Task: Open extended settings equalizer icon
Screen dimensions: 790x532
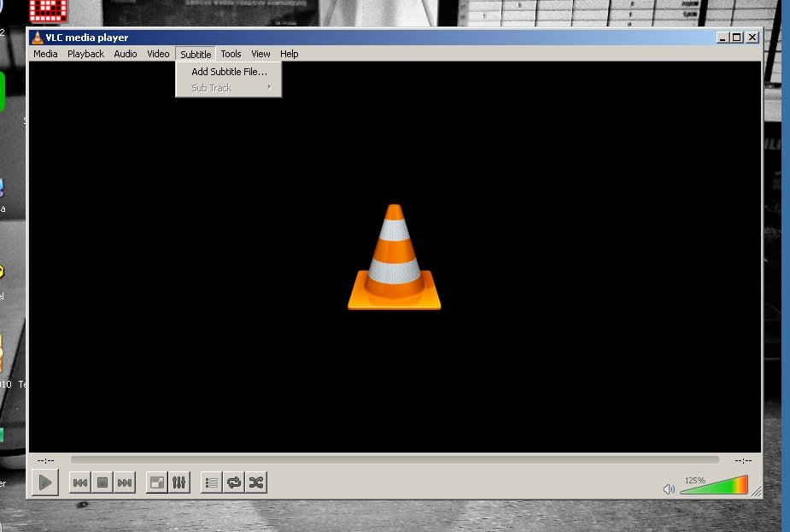Action: (178, 482)
